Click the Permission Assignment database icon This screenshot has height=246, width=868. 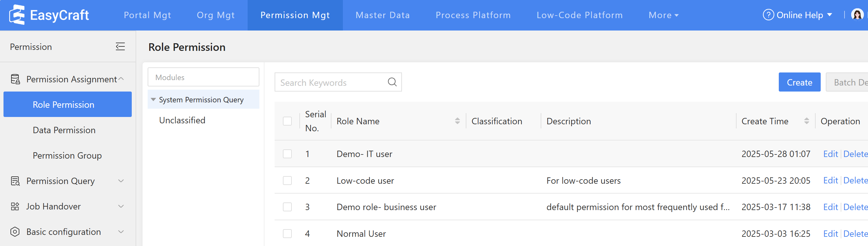click(15, 79)
